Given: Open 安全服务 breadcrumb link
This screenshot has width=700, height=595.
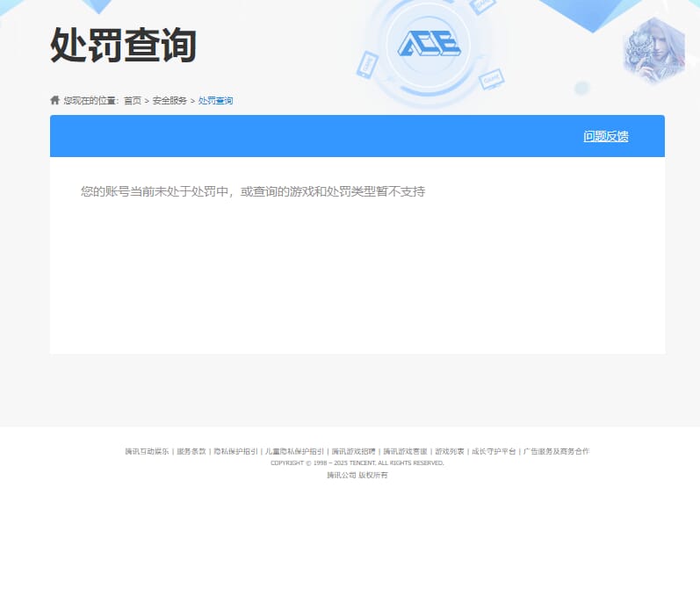Looking at the screenshot, I should point(170,101).
